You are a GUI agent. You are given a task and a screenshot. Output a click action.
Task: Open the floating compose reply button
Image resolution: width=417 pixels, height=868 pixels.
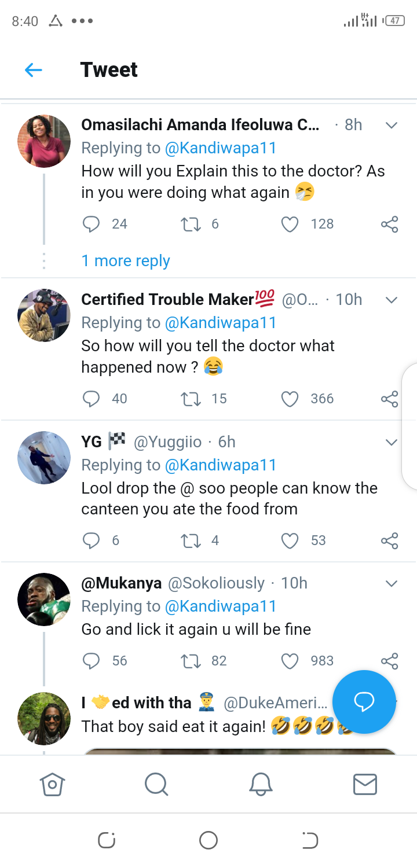[x=364, y=701]
